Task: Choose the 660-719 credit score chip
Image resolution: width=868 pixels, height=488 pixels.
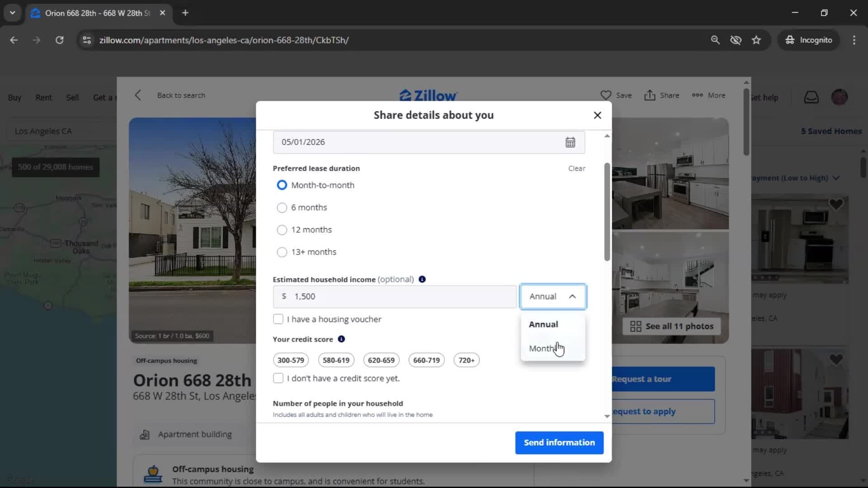Action: pos(426,360)
